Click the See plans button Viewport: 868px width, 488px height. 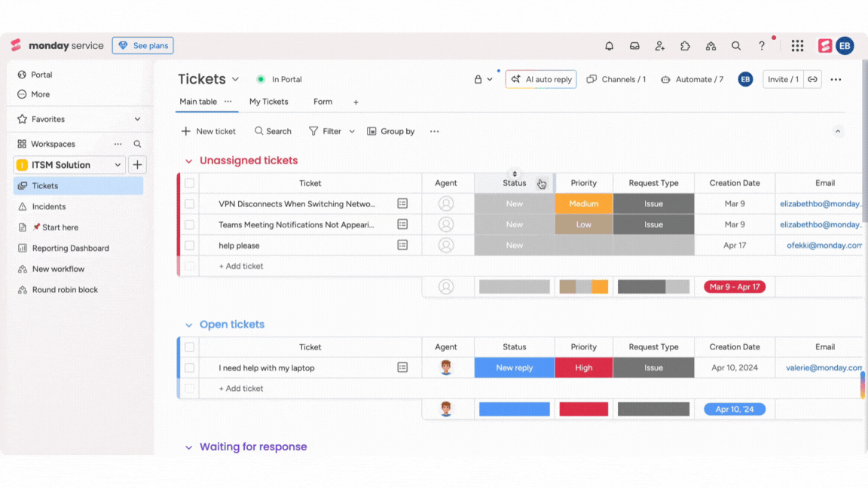point(143,45)
